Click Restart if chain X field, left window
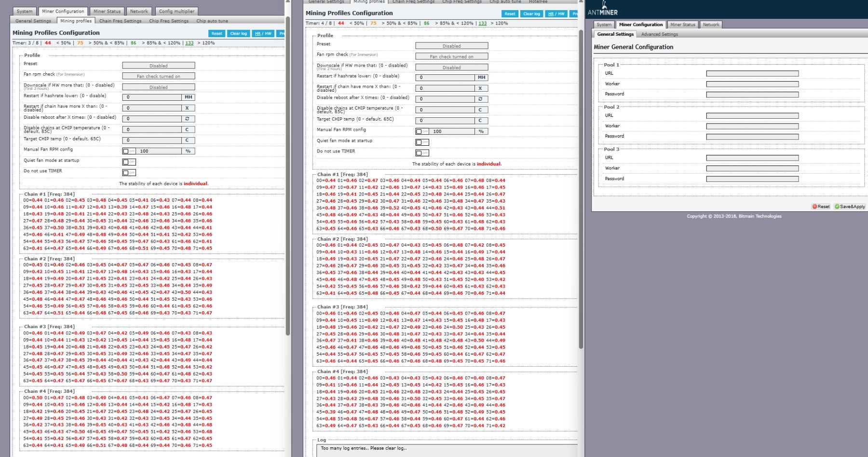Screen dimensions: 868x457 point(152,108)
